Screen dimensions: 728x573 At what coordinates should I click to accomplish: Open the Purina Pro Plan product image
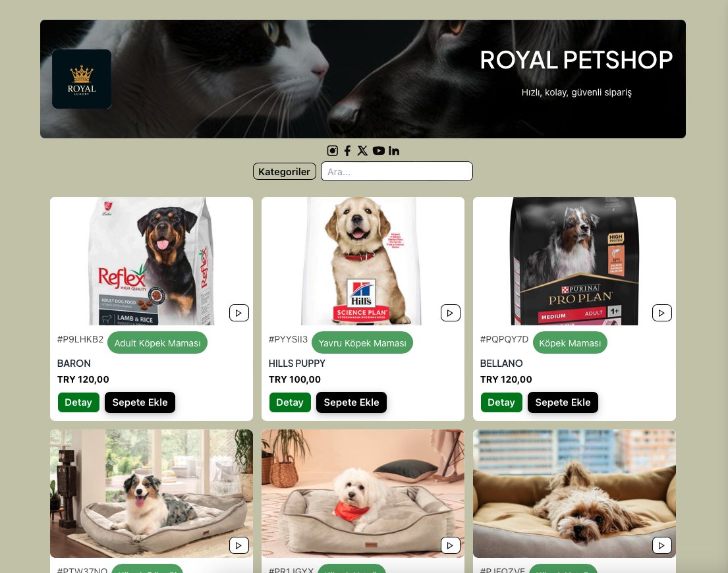tap(574, 261)
